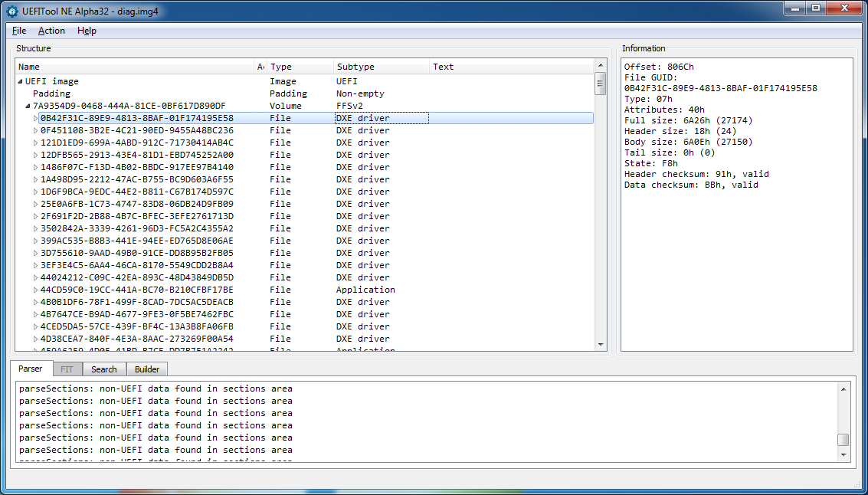Click the UEFITool app icon in title bar
868x495 pixels.
(11, 11)
